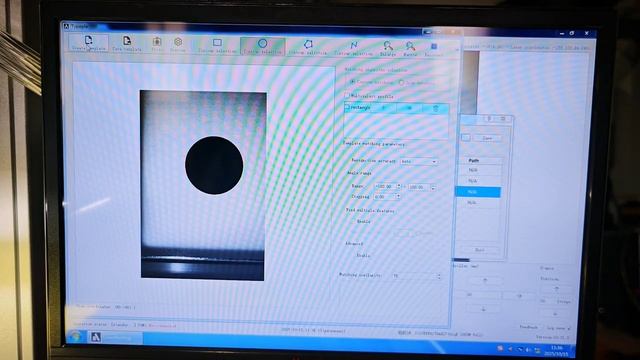Click the taskbar clock
Image resolution: width=640 pixels, height=360 pixels.
tap(556, 351)
